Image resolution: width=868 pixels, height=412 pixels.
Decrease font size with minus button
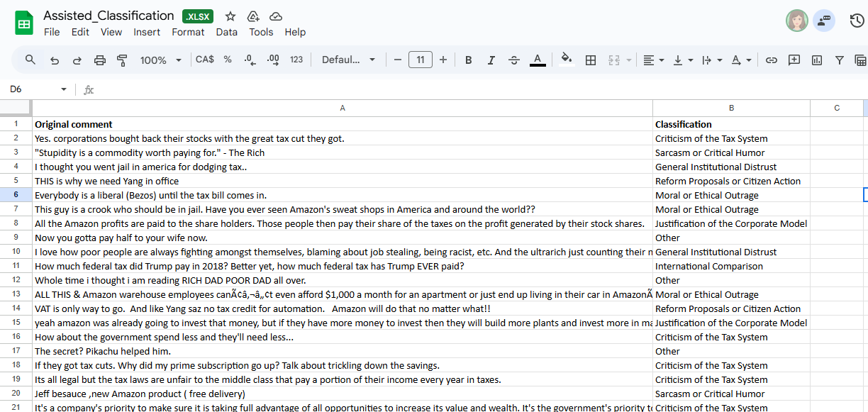coord(398,60)
